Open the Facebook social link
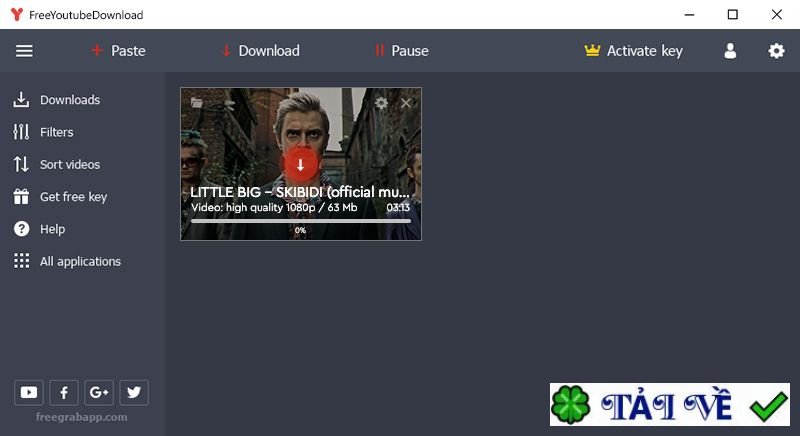 64,392
